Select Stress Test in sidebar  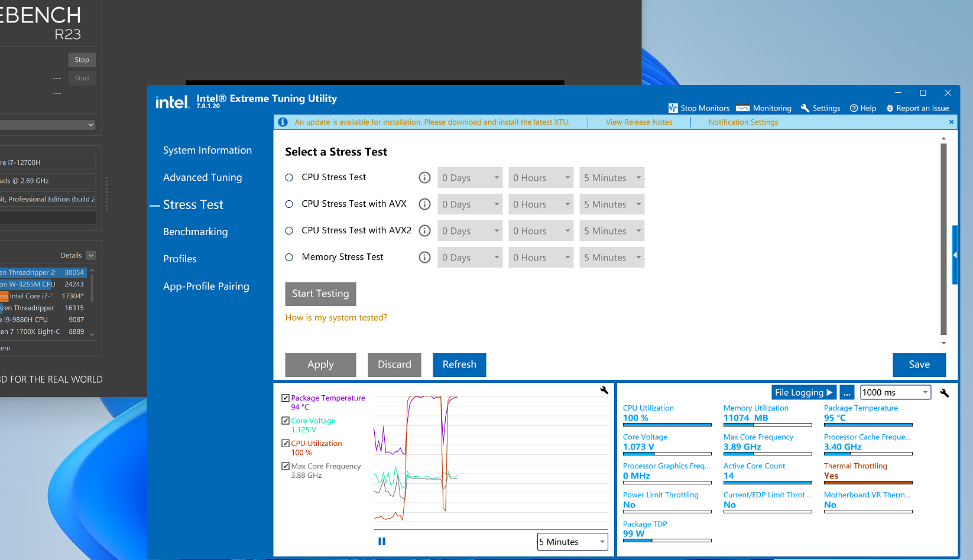(x=193, y=204)
